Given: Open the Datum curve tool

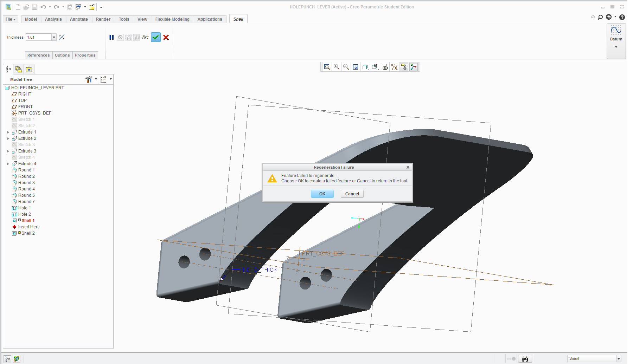Looking at the screenshot, I should pos(616,30).
